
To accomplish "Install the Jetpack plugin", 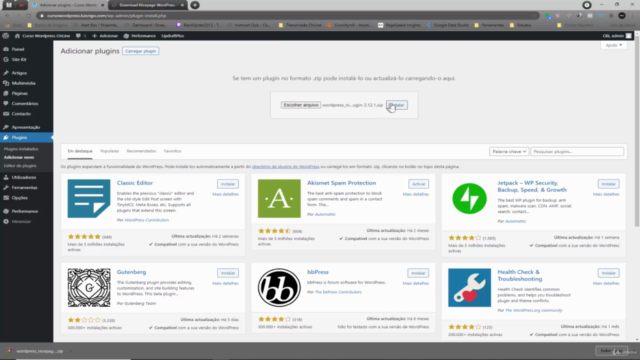I will pyautogui.click(x=609, y=184).
